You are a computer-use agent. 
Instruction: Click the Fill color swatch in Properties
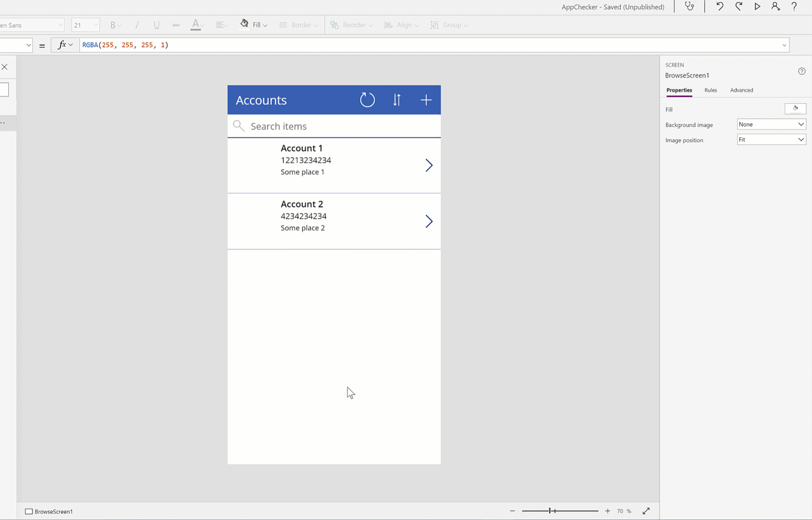[795, 109]
